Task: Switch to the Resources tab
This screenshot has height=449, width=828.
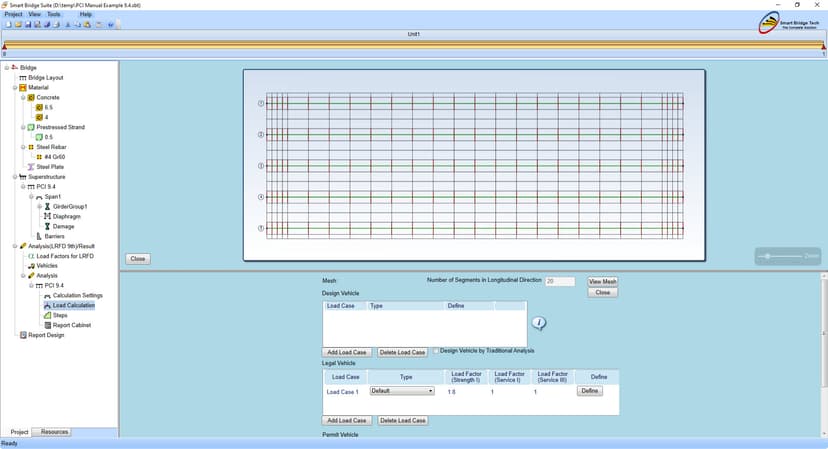Action: coord(54,432)
